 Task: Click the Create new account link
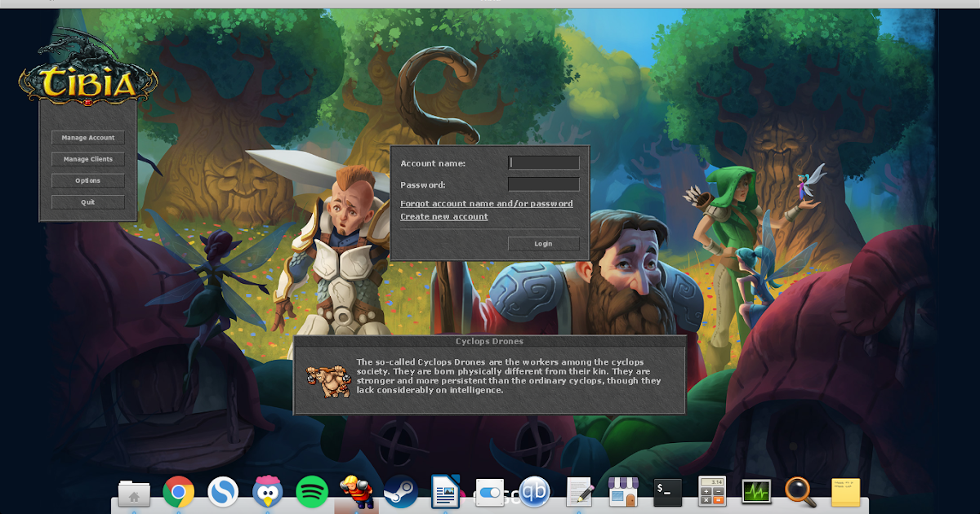click(443, 216)
